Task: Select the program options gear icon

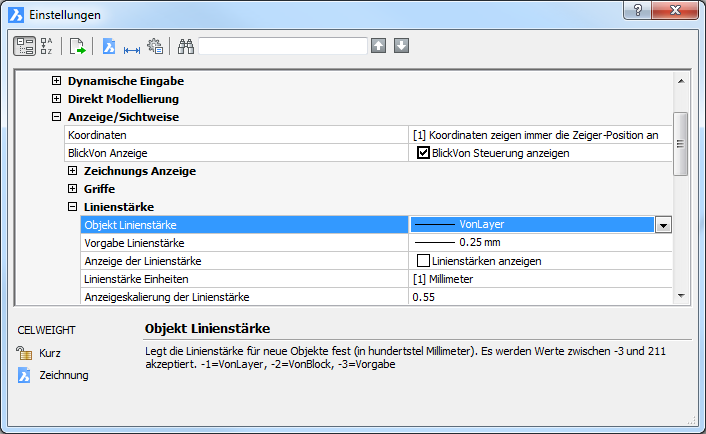Action: [155, 46]
